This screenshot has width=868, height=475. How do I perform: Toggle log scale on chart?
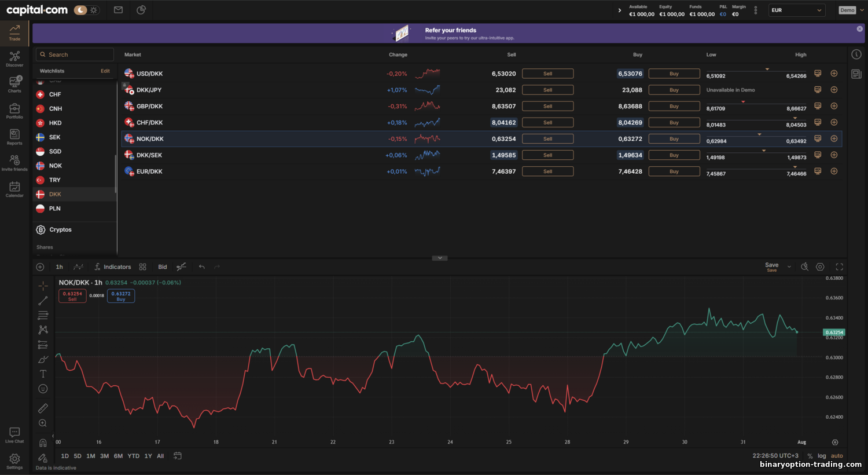tap(822, 456)
